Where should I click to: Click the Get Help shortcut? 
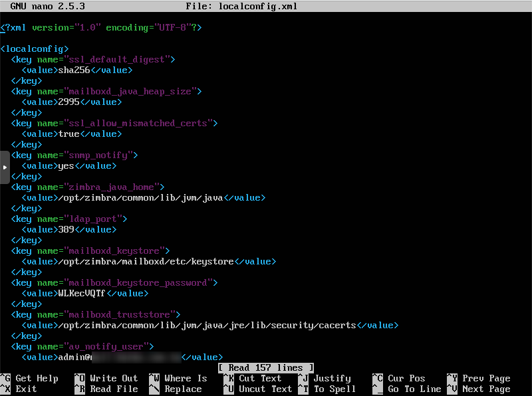point(29,378)
